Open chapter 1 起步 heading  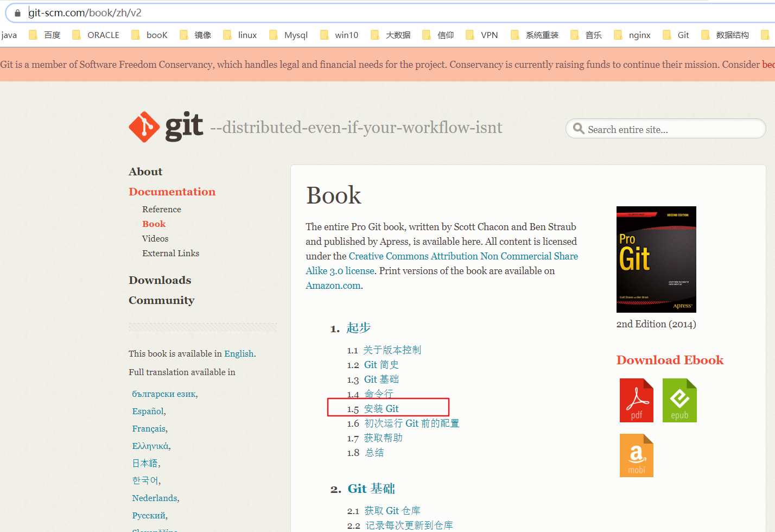pyautogui.click(x=359, y=328)
